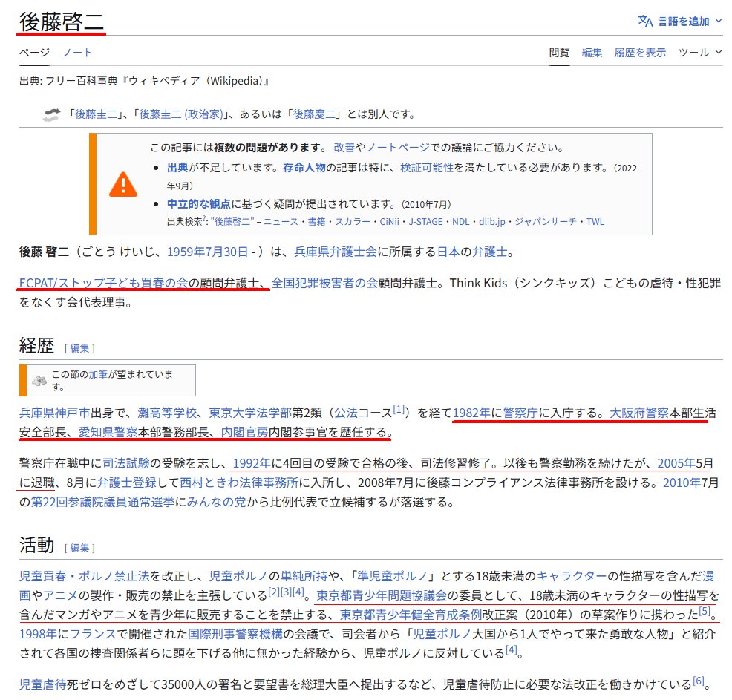Open the 編集 tab at top
This screenshot has height=700, width=732.
(592, 53)
